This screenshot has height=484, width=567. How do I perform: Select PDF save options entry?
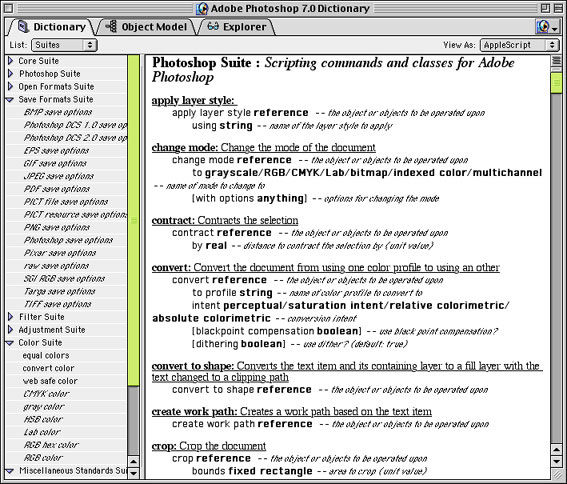[x=57, y=189]
